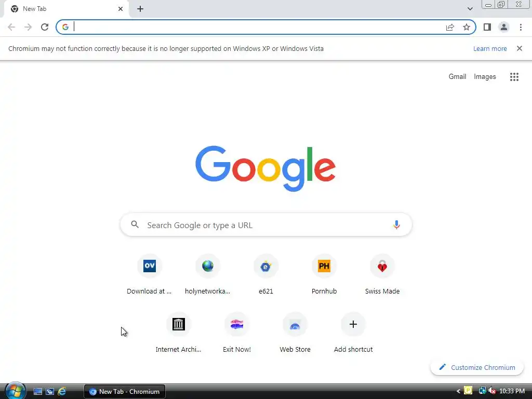This screenshot has width=532, height=399.
Task: Click the Google logo
Action: [x=265, y=168]
